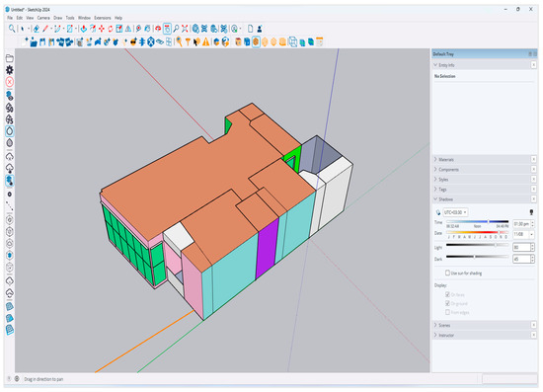The height and width of the screenshot is (392, 543).
Task: Click the orange funnel icon
Action: tap(188, 42)
